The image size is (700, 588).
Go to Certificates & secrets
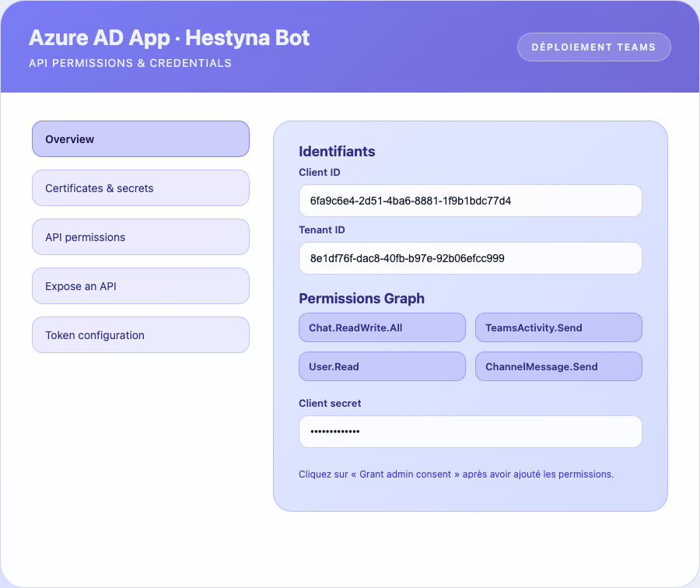(140, 188)
